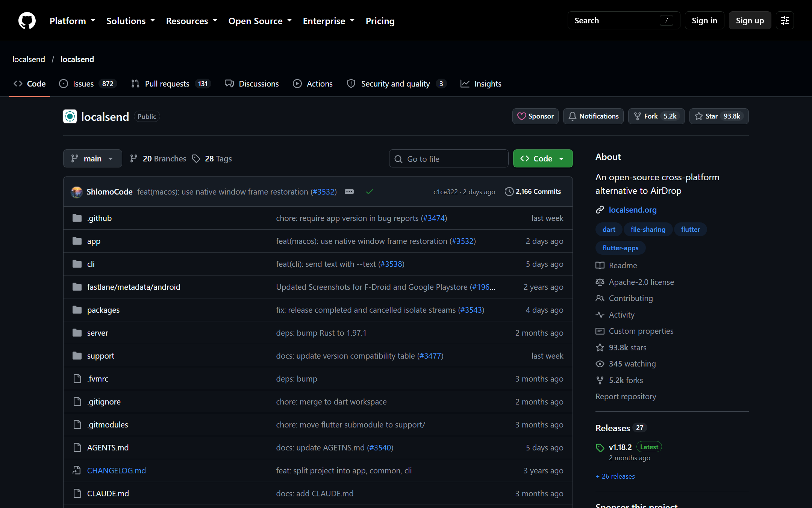
Task: Expand the green Code dropdown button
Action: 543,158
